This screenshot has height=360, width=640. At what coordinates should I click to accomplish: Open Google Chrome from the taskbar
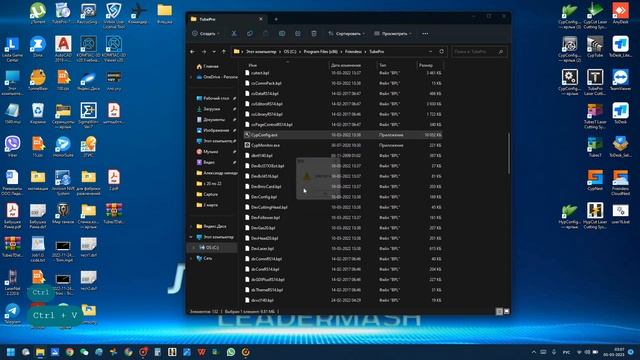(x=69, y=352)
